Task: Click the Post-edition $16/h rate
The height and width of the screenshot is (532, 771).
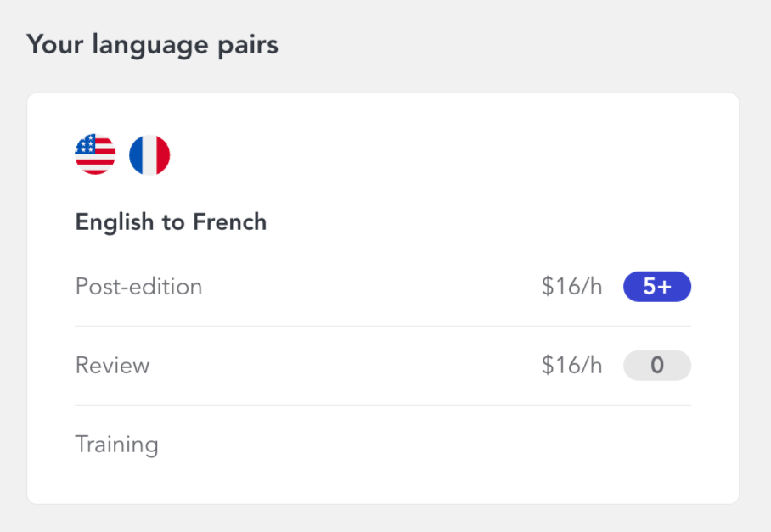Action: coord(571,287)
